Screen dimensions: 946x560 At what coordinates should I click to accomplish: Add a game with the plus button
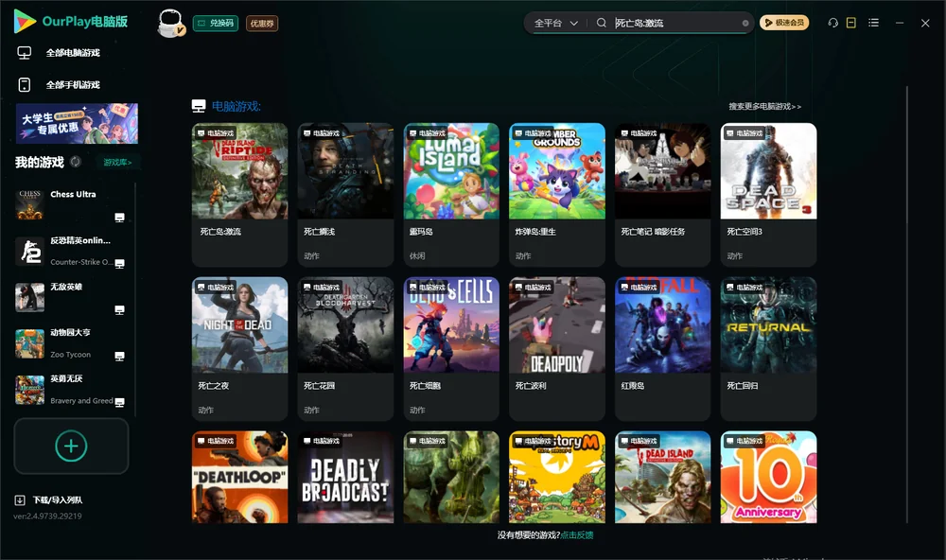point(71,446)
